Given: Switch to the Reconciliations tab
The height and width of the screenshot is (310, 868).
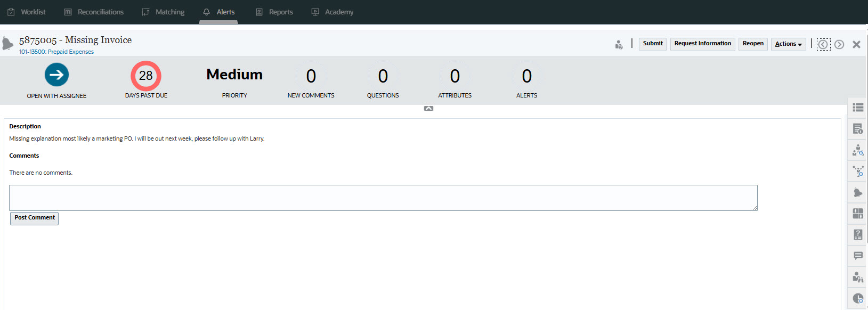Looking at the screenshot, I should tap(94, 12).
